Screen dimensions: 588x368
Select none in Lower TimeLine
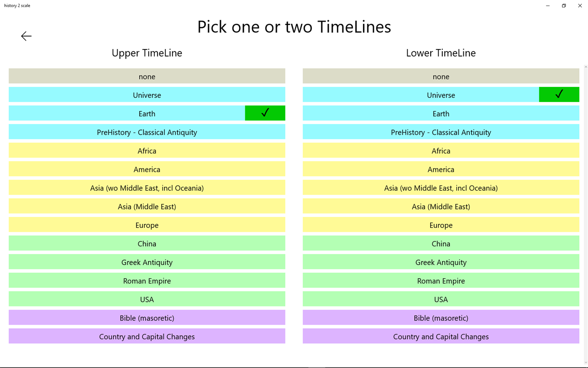pyautogui.click(x=440, y=76)
